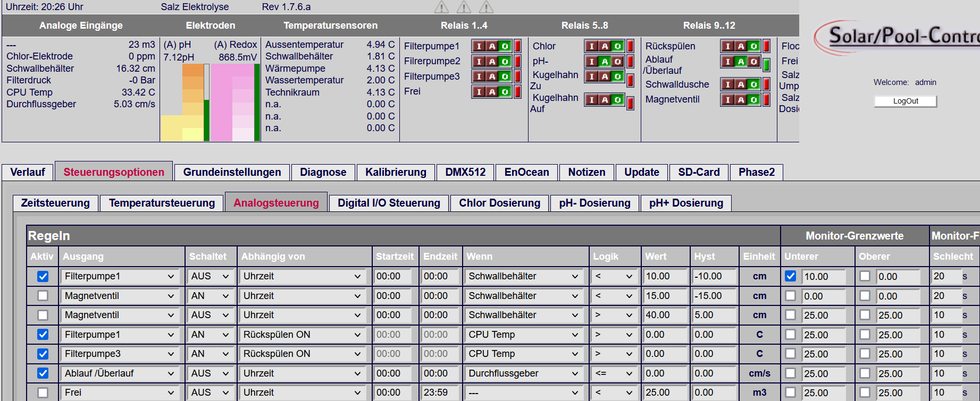Screen dimensions: 980x401
Task: Open the Kalibrierung tab
Action: tap(396, 172)
